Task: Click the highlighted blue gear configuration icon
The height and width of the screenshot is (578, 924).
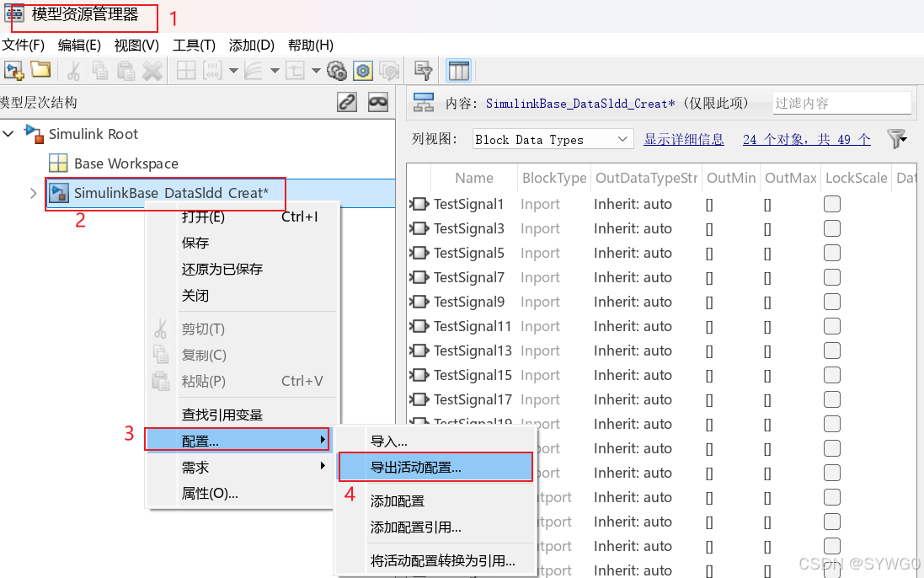Action: coord(363,72)
